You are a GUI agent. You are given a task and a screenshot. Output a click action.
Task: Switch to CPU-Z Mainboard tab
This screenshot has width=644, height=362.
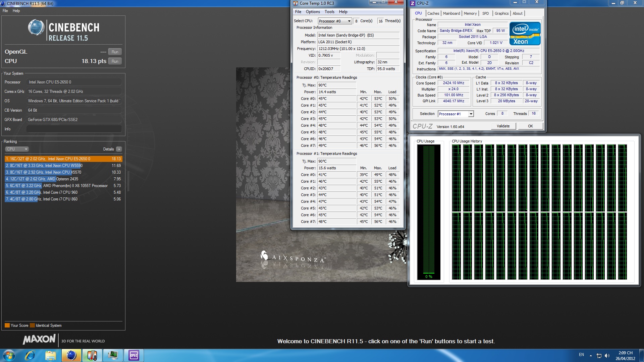pyautogui.click(x=451, y=13)
